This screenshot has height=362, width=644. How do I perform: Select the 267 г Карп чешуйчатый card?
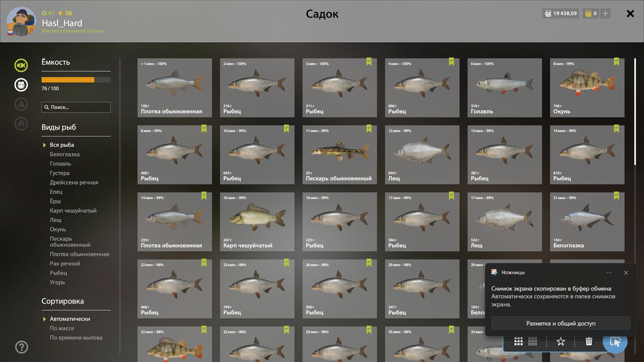click(257, 222)
